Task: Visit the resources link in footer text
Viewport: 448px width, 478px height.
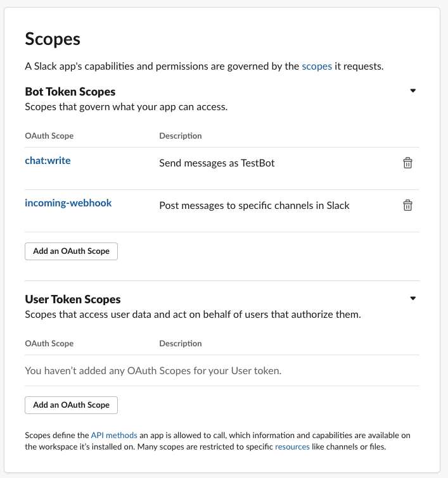Action: pos(292,446)
